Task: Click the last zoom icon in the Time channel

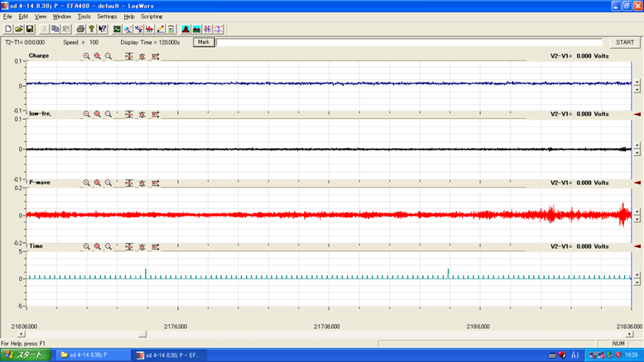Action: pyautogui.click(x=108, y=246)
